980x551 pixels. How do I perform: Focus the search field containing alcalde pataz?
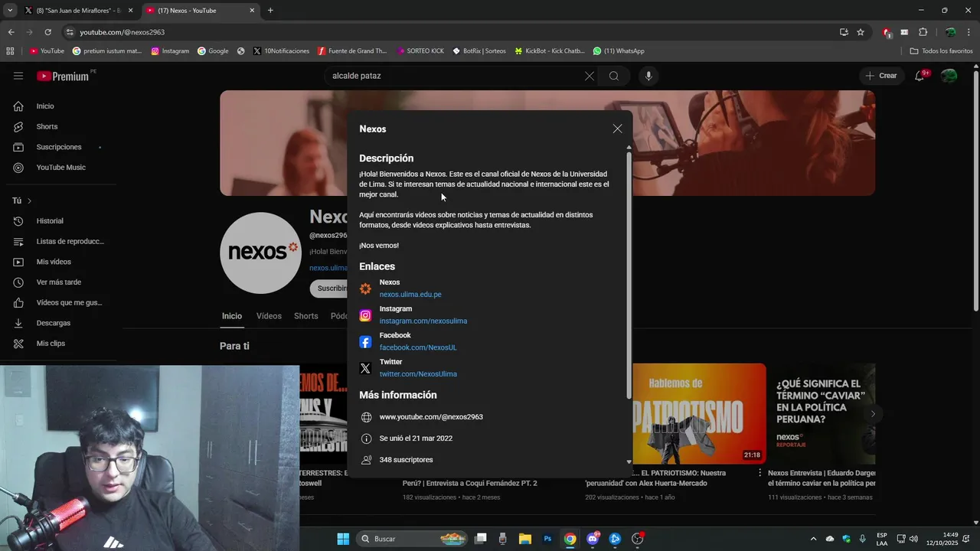pos(454,76)
